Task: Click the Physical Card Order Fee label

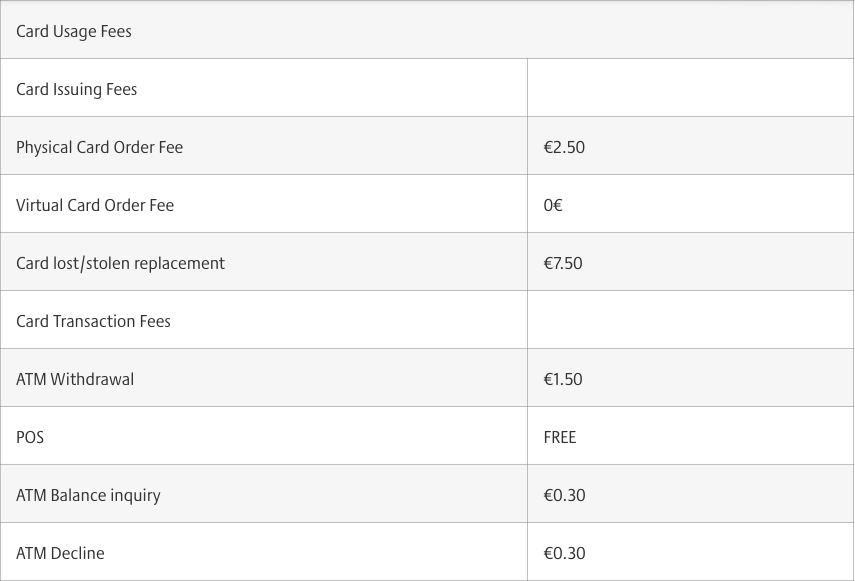Action: [x=99, y=147]
